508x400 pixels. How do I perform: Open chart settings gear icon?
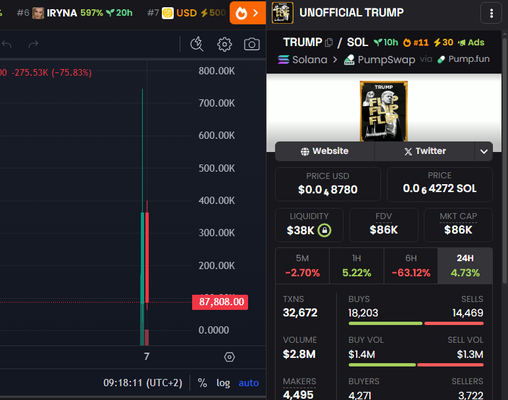224,44
